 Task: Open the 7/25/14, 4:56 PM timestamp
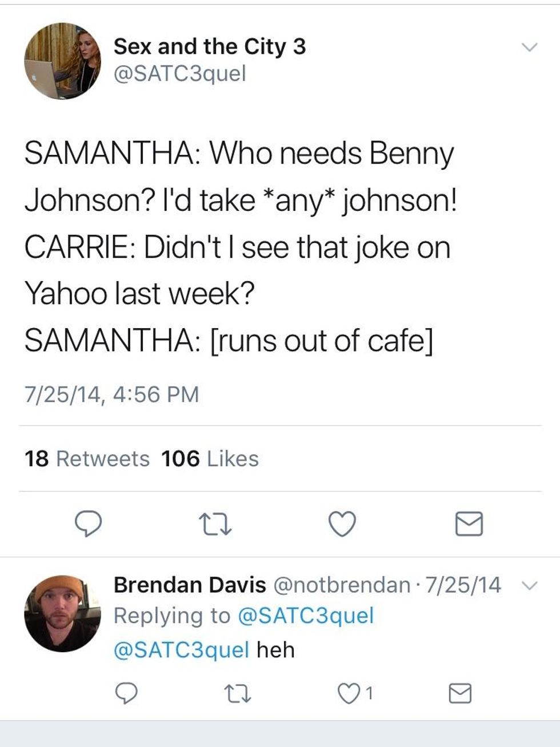pyautogui.click(x=111, y=394)
